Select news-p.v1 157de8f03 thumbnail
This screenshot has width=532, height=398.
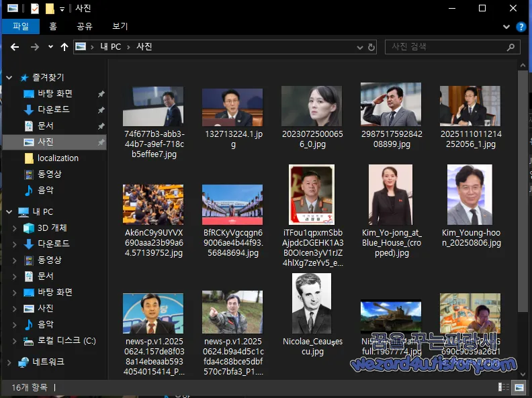[x=153, y=313]
